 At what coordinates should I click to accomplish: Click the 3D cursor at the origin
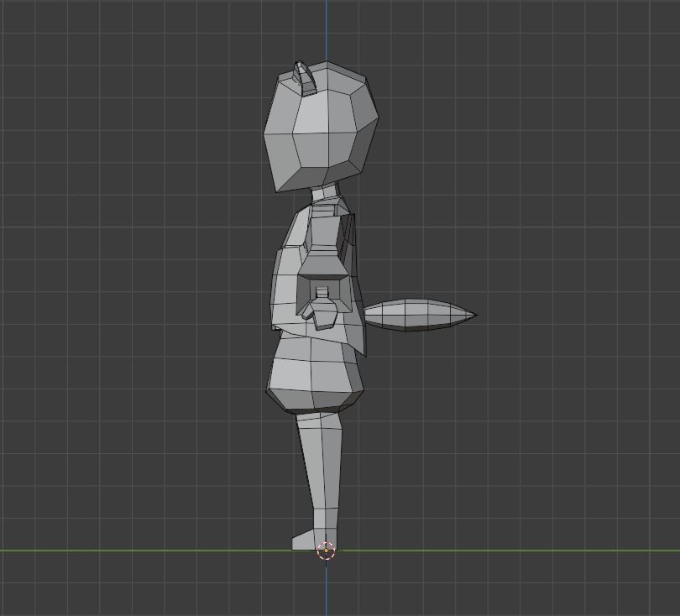tap(326, 551)
